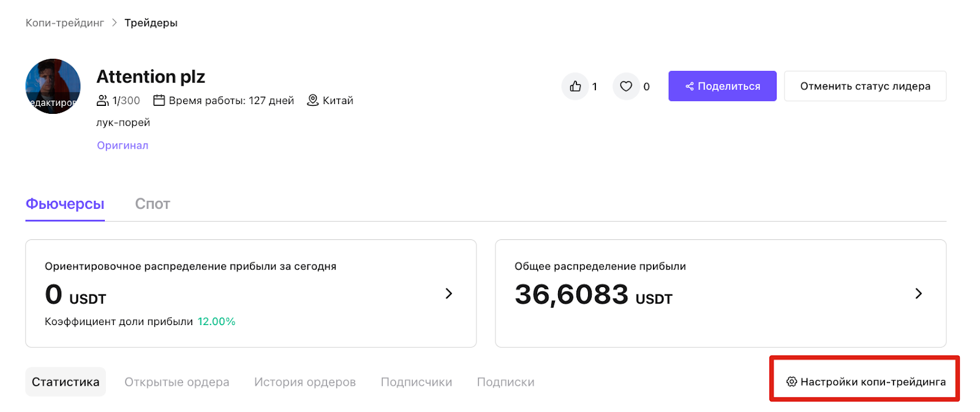Open the Общее распределение прибыли card
This screenshot has width=980, height=412.
click(x=720, y=293)
